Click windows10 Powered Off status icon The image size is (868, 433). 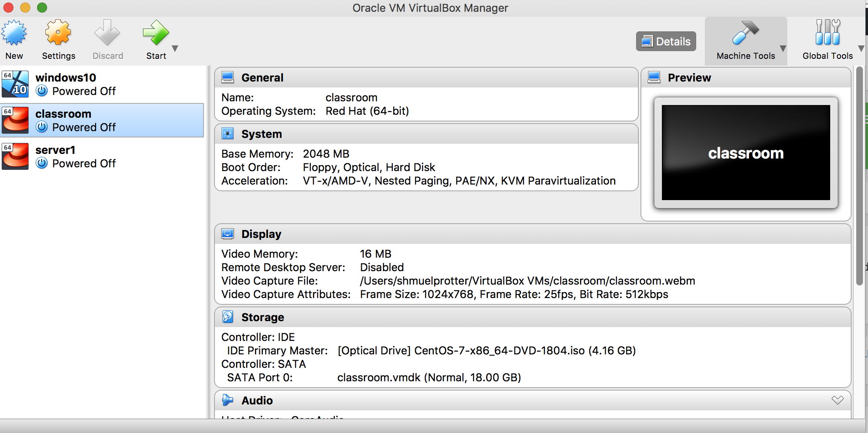[42, 91]
